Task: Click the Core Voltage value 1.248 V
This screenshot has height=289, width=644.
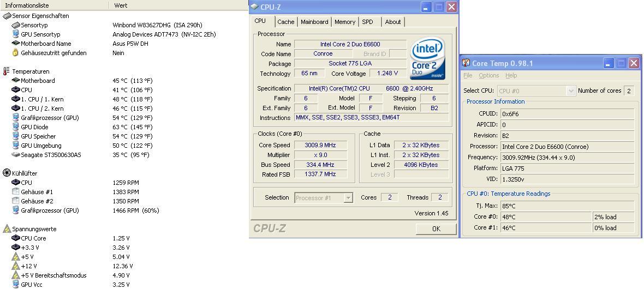Action: pos(387,74)
